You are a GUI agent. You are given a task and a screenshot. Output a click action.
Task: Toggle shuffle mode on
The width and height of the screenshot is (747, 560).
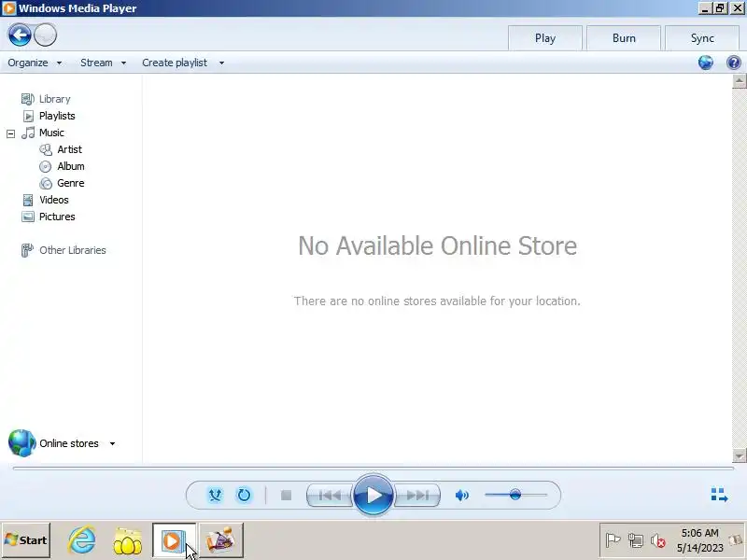pyautogui.click(x=216, y=496)
